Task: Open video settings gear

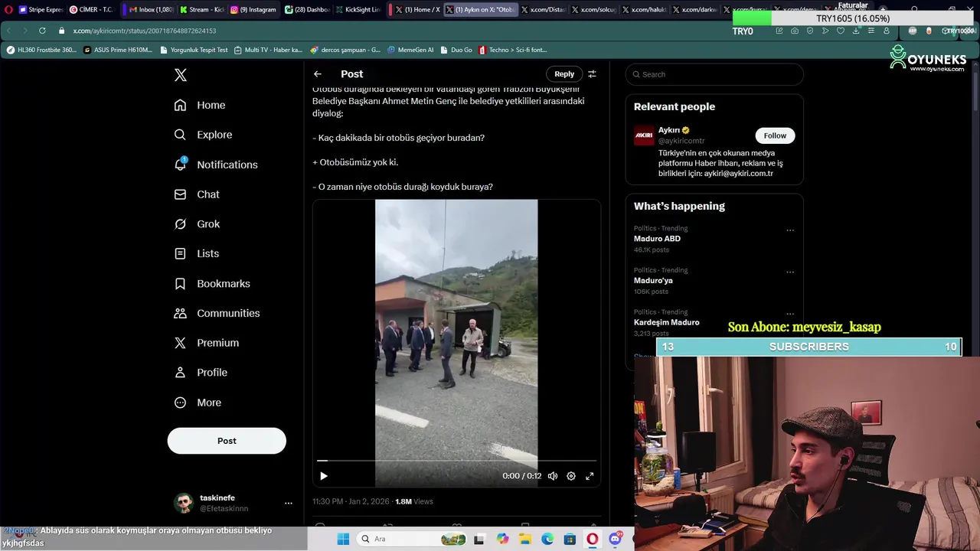Action: [571, 476]
